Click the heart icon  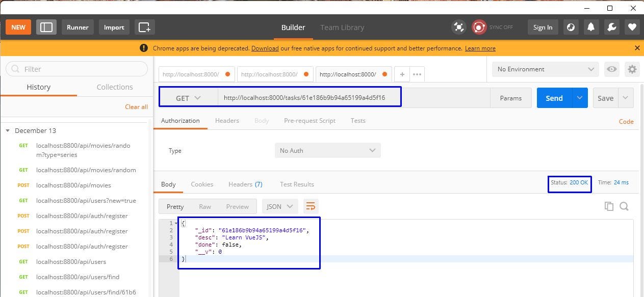(x=632, y=28)
